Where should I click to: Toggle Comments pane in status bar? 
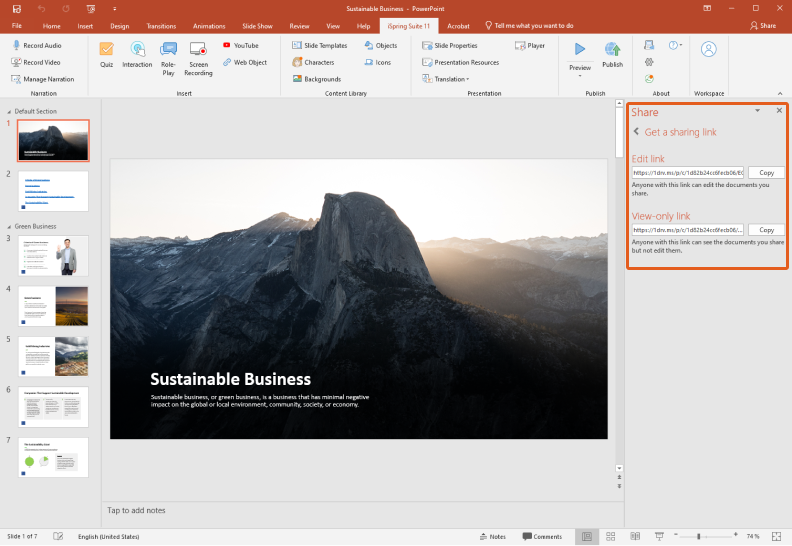[x=542, y=536]
